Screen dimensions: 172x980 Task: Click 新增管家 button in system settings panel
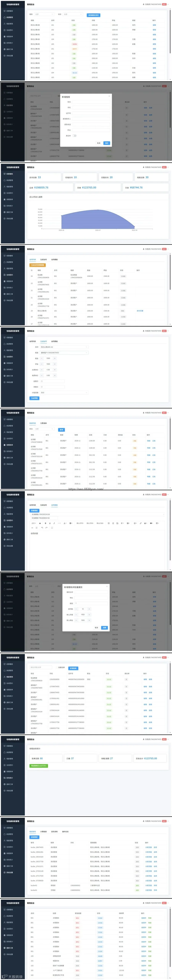pyautogui.click(x=34, y=837)
